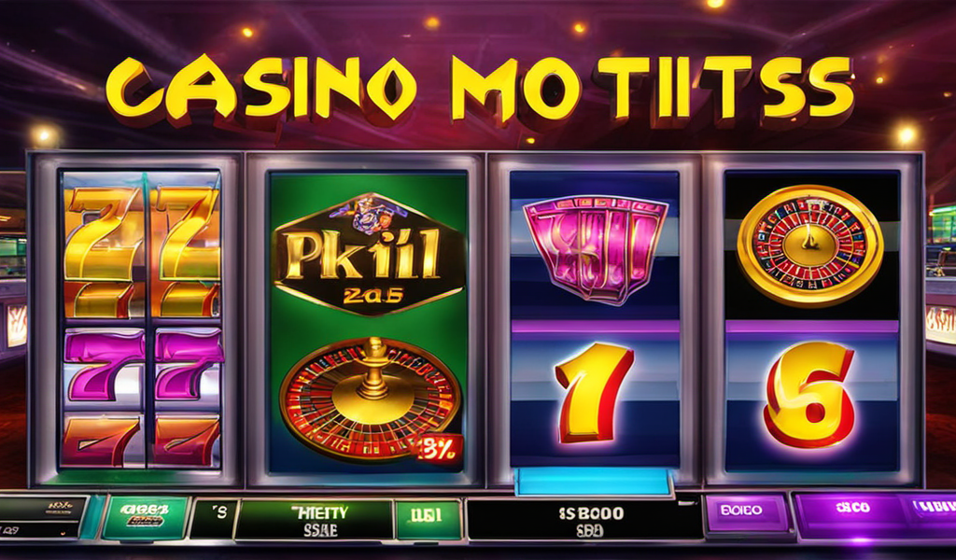Click the small black 'S panel
The height and width of the screenshot is (560, 956).
click(214, 518)
